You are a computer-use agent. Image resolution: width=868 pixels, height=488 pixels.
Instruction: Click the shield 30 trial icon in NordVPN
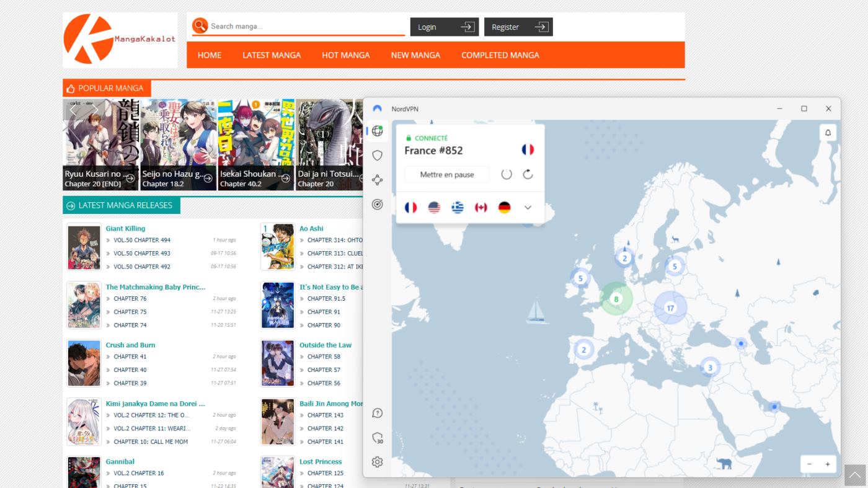point(377,438)
